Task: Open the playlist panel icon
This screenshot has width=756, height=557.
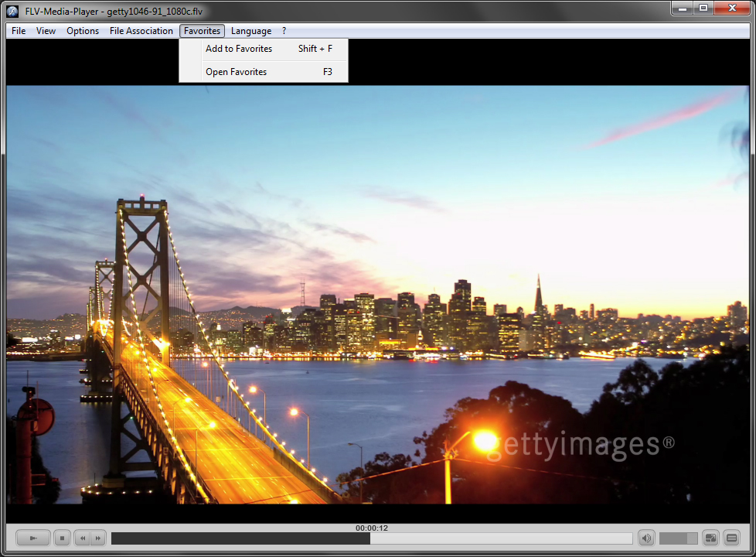Action: [x=731, y=538]
